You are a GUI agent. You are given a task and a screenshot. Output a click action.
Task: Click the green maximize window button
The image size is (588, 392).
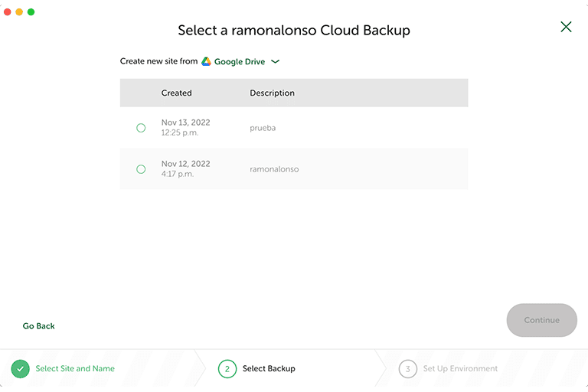[31, 12]
